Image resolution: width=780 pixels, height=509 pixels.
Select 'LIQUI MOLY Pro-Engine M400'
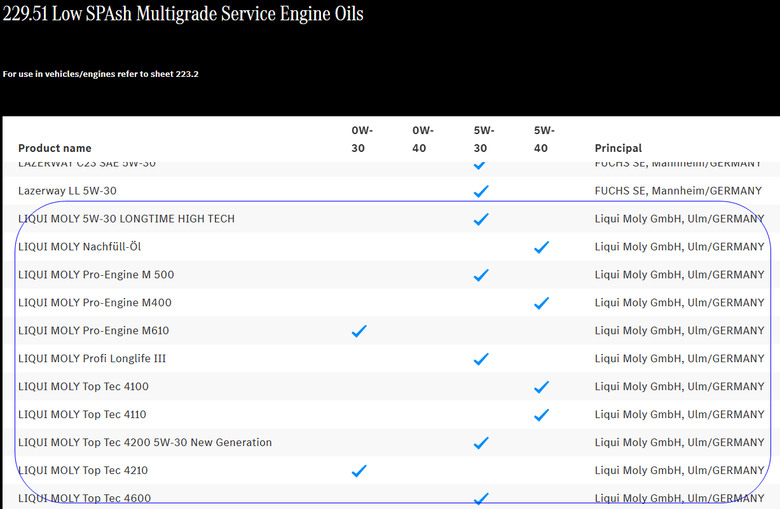tap(95, 303)
